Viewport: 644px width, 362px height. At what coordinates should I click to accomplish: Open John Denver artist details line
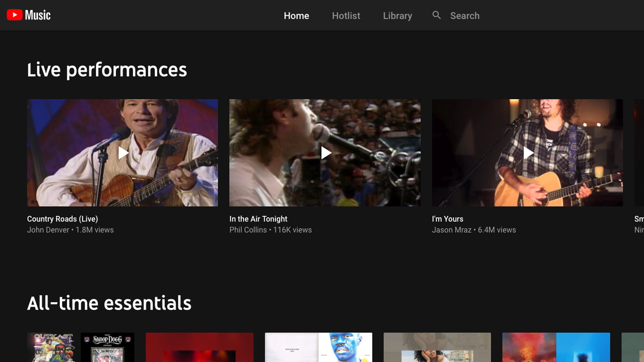click(x=70, y=230)
